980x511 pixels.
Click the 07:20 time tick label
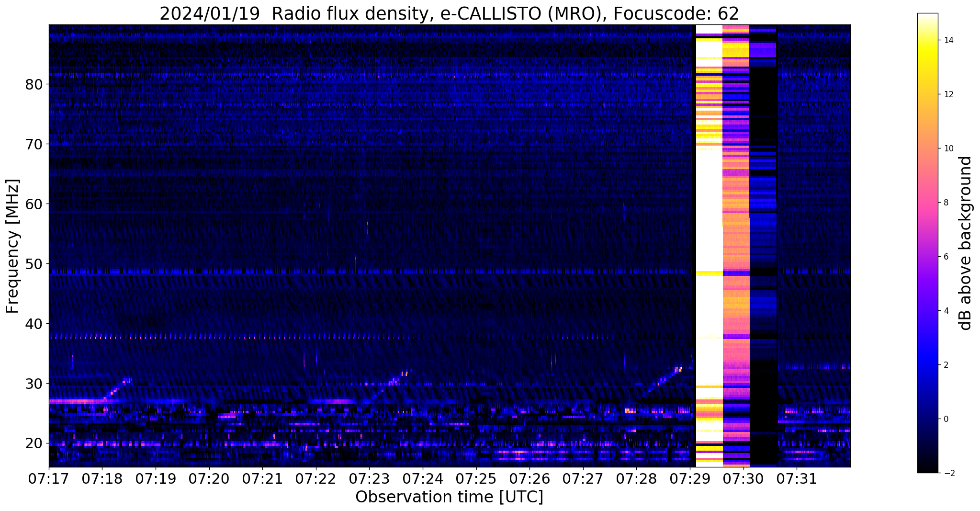click(209, 478)
